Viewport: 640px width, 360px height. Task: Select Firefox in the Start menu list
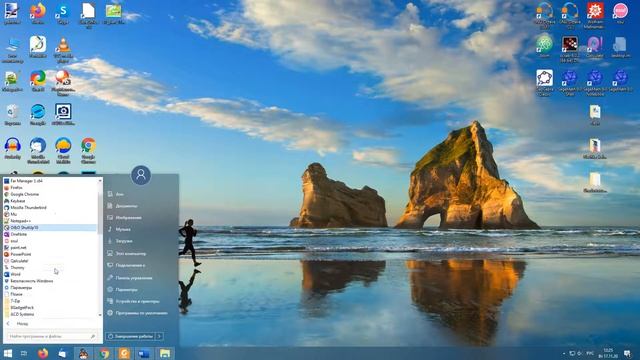pyautogui.click(x=50, y=187)
